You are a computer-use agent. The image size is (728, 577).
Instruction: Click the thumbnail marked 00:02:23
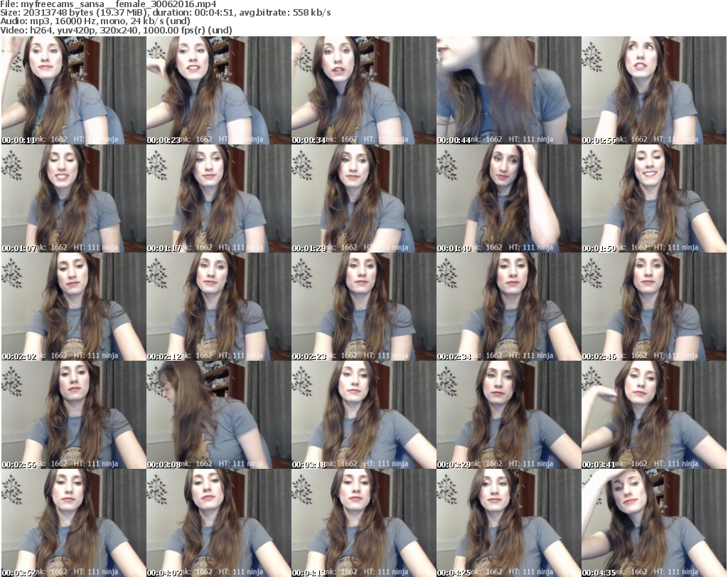point(363,307)
